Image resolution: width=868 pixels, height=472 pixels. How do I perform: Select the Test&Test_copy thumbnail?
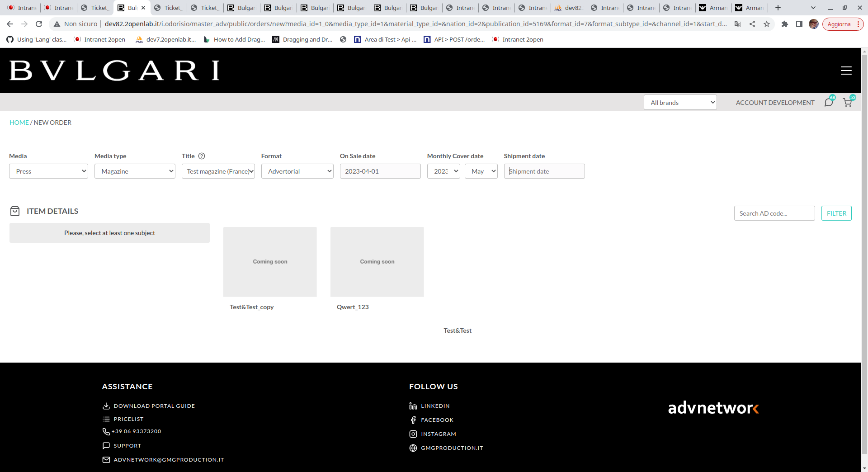tap(270, 262)
